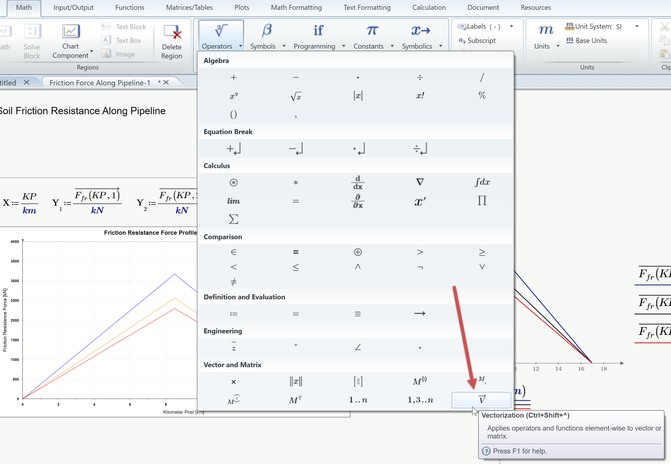Insert the square root operator
This screenshot has height=464, width=671.
(296, 96)
